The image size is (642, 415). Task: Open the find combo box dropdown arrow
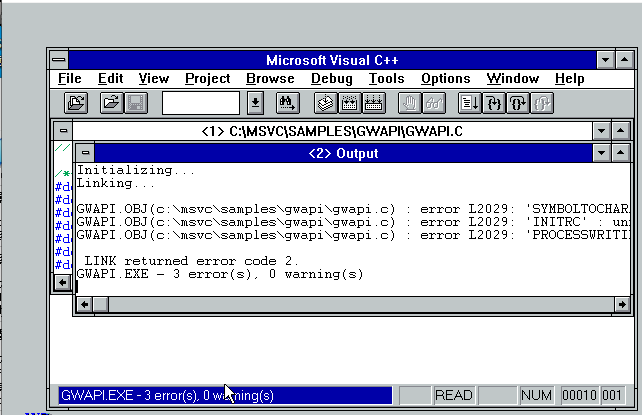click(255, 103)
